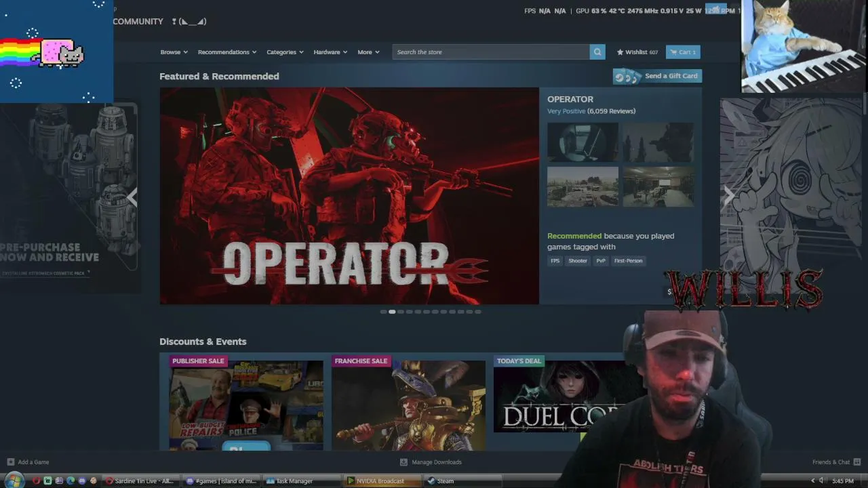Click the Search the store field
The image size is (868, 488).
point(491,52)
